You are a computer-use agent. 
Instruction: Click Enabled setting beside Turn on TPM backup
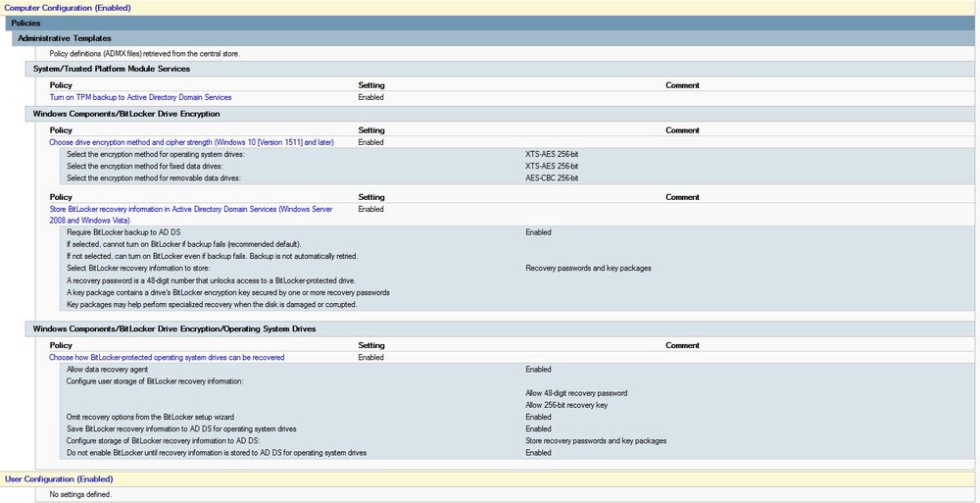(x=370, y=98)
